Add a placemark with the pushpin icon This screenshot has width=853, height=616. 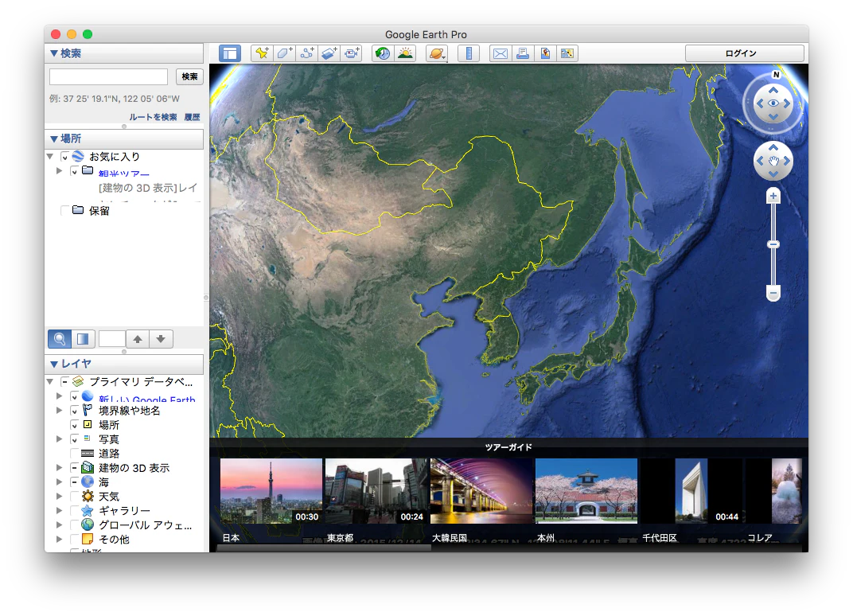(262, 53)
